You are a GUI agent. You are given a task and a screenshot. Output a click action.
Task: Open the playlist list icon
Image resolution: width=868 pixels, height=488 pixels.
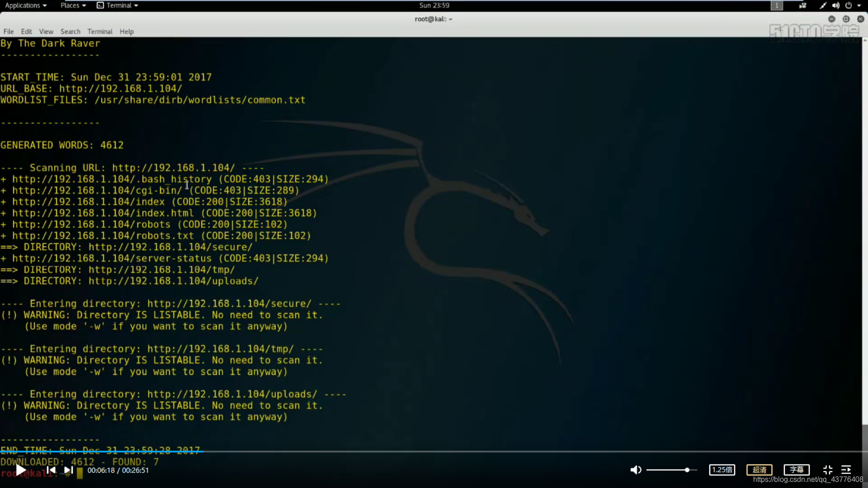(x=846, y=470)
